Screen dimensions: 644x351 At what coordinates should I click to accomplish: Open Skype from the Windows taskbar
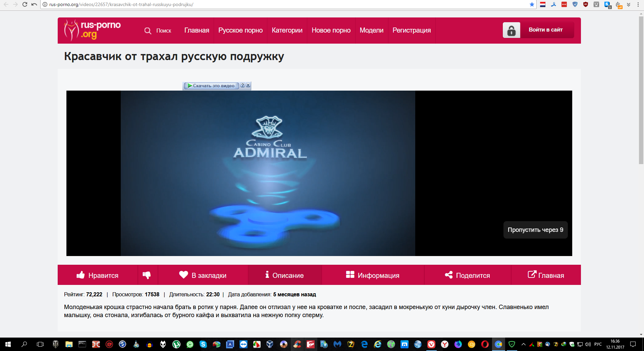[203, 344]
